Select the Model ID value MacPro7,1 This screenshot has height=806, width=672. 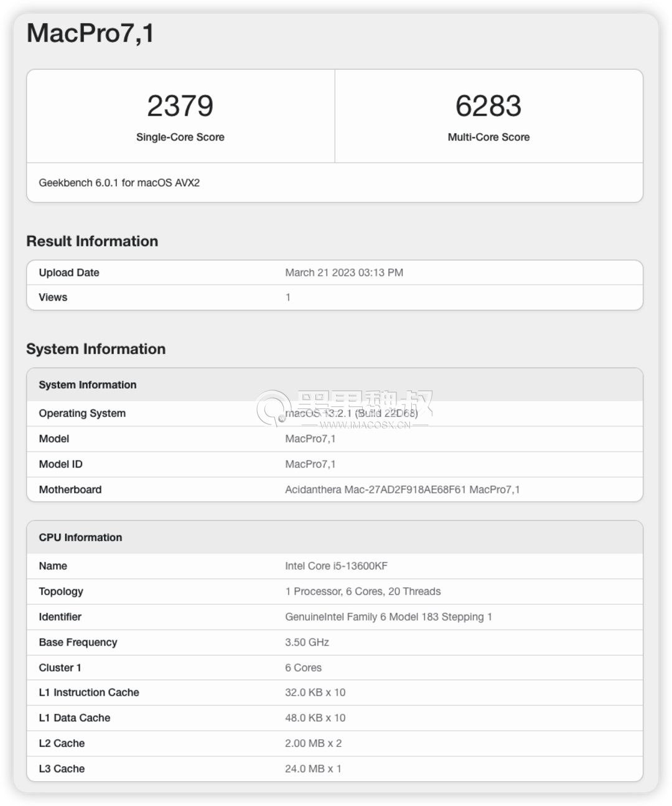pos(310,464)
